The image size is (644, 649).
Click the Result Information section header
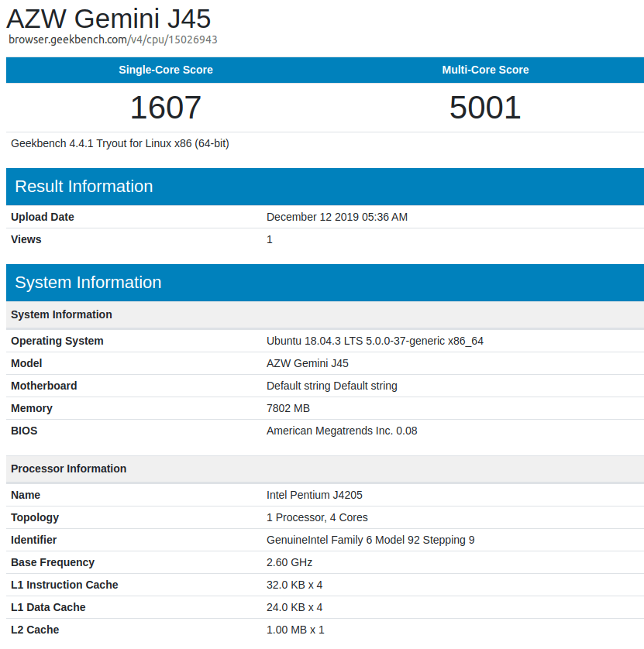pyautogui.click(x=325, y=187)
